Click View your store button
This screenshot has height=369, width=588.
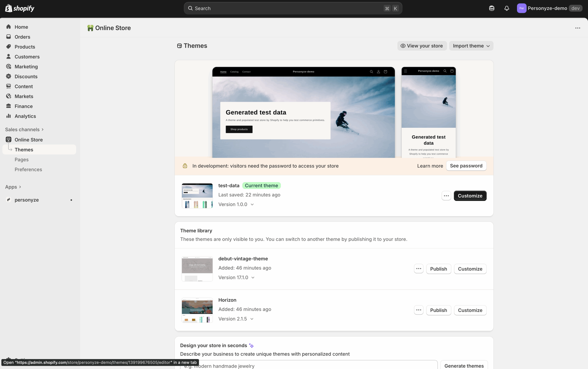coord(422,46)
